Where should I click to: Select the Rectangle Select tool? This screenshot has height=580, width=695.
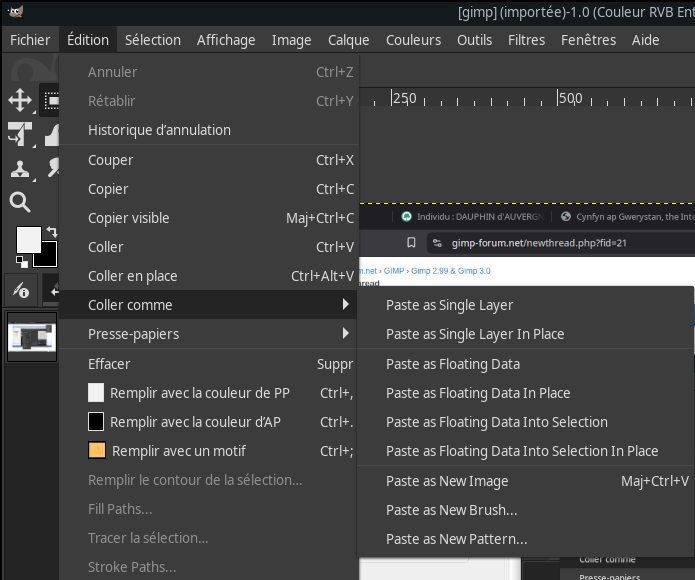pyautogui.click(x=50, y=100)
